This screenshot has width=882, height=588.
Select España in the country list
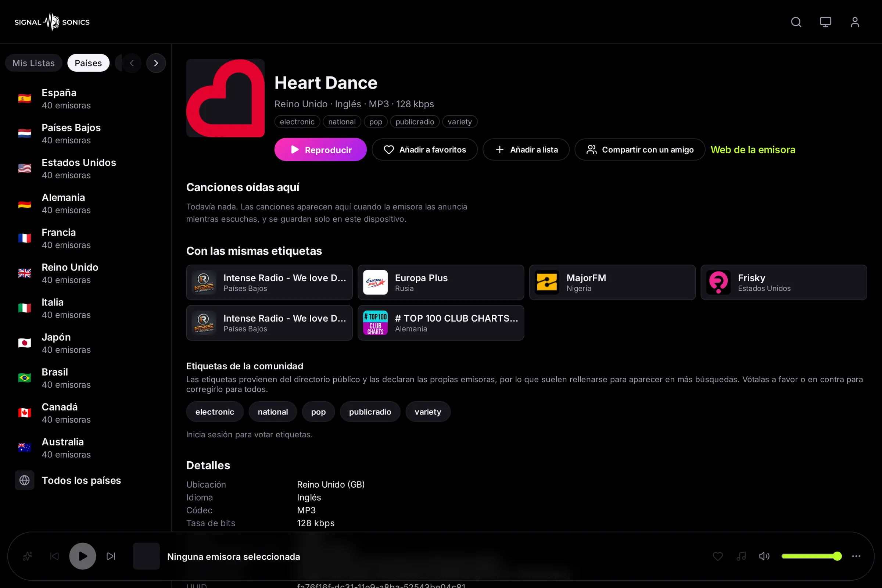pyautogui.click(x=86, y=98)
